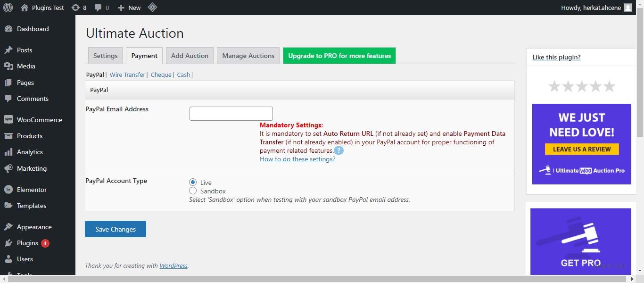644x283 pixels.
Task: Click the WooCommerce sidebar icon
Action: pos(8,120)
